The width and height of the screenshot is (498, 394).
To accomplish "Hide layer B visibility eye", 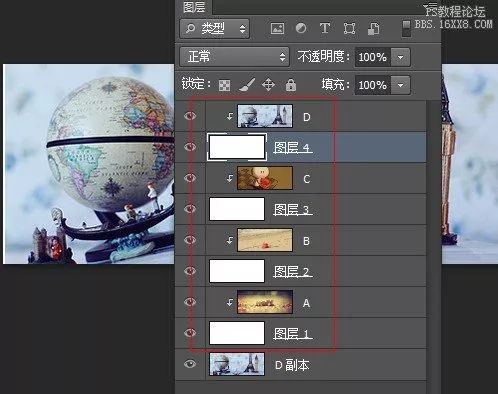I will click(190, 240).
